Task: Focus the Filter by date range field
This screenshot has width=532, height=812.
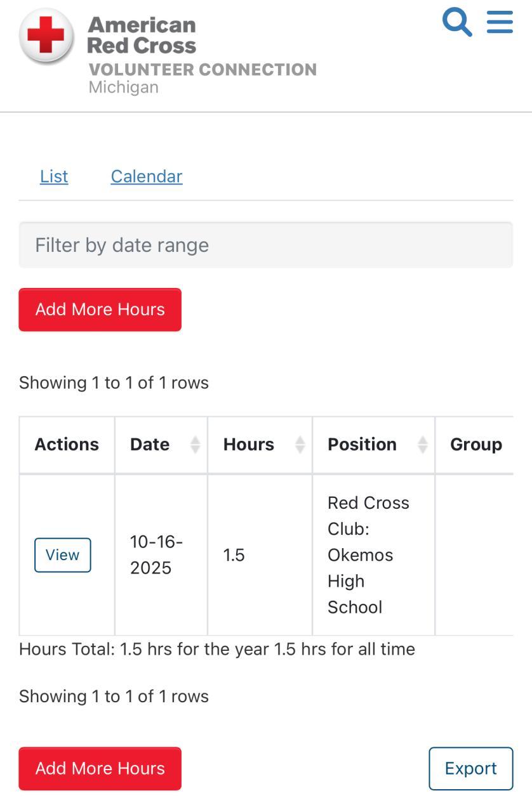Action: (265, 245)
